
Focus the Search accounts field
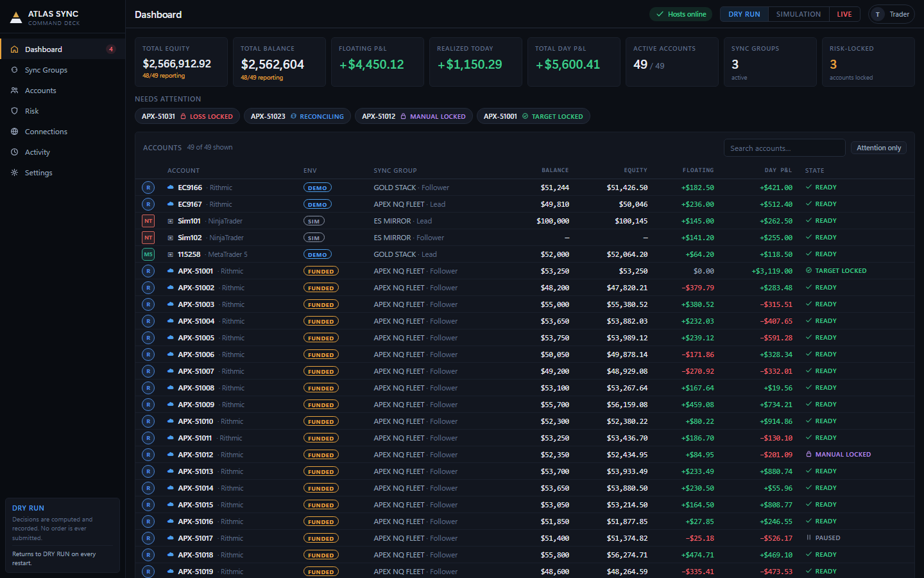(x=784, y=148)
